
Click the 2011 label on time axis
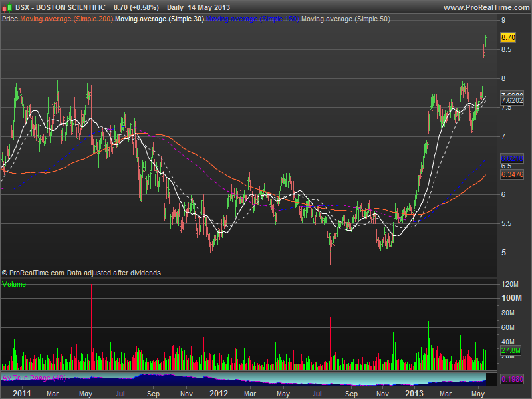21,394
